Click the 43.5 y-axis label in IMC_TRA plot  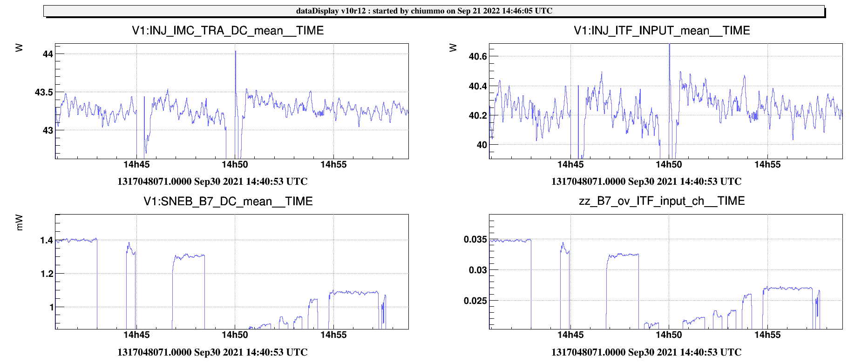[44, 92]
